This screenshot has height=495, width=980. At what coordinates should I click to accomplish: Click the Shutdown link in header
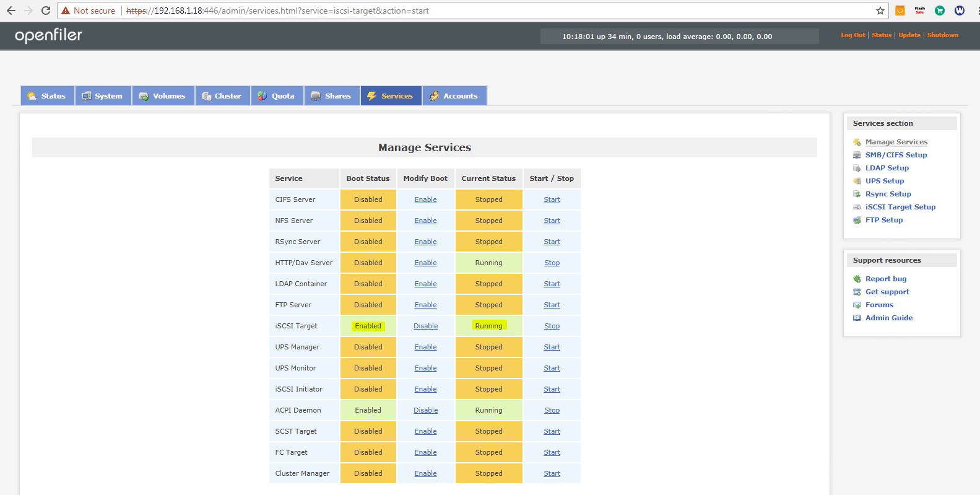coord(942,35)
